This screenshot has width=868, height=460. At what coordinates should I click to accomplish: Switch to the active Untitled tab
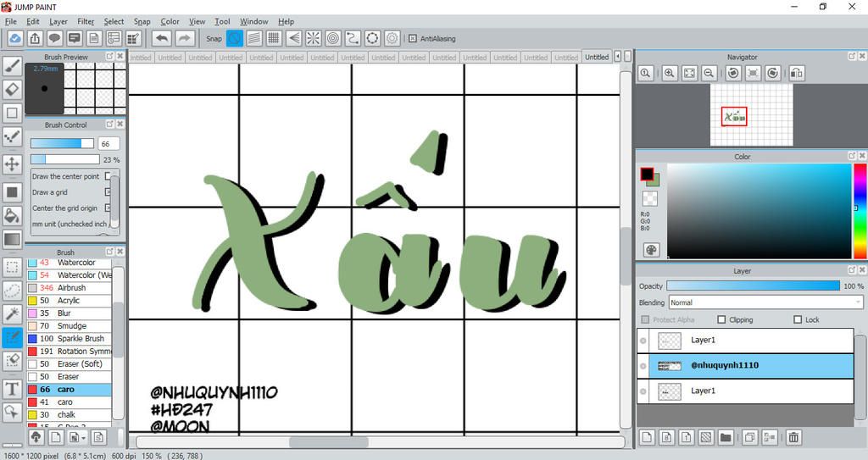coord(597,57)
